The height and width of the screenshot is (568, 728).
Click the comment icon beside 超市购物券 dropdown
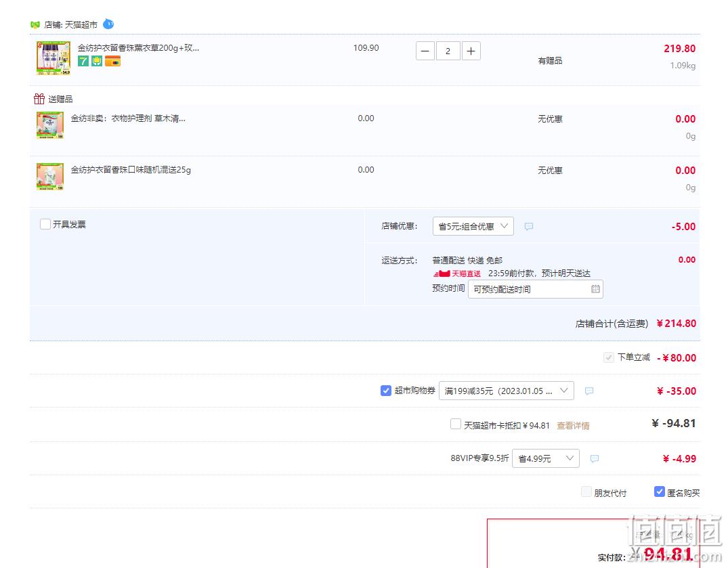click(589, 391)
